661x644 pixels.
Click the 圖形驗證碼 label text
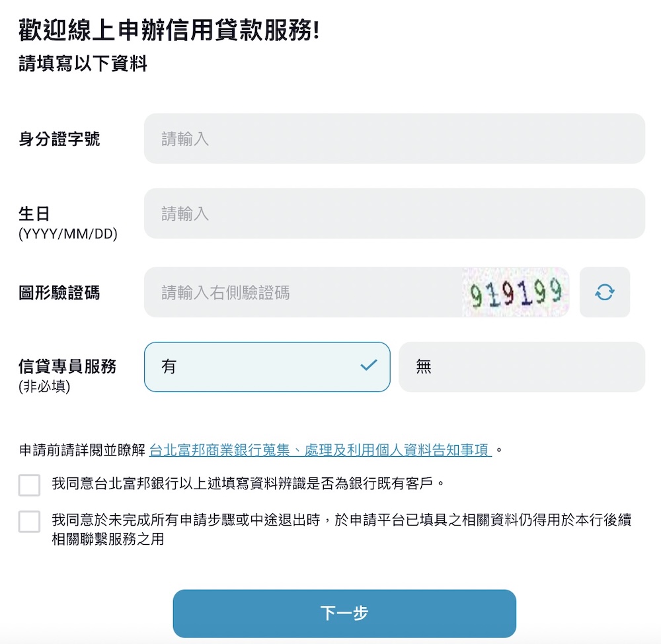[58, 292]
